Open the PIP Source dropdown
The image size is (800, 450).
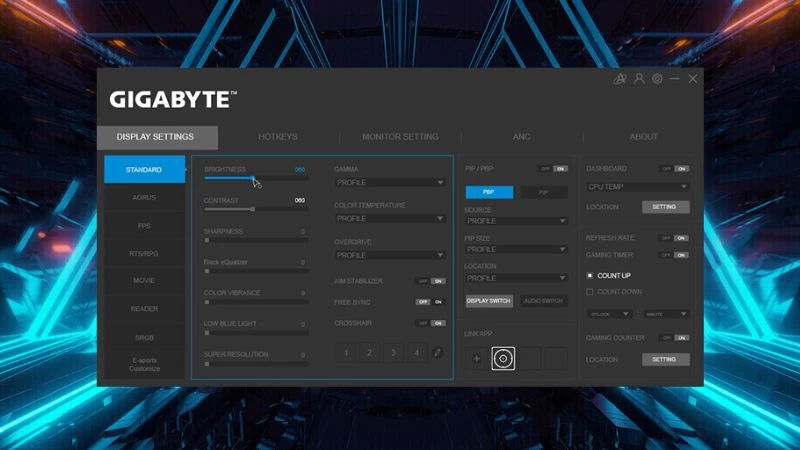pos(516,221)
